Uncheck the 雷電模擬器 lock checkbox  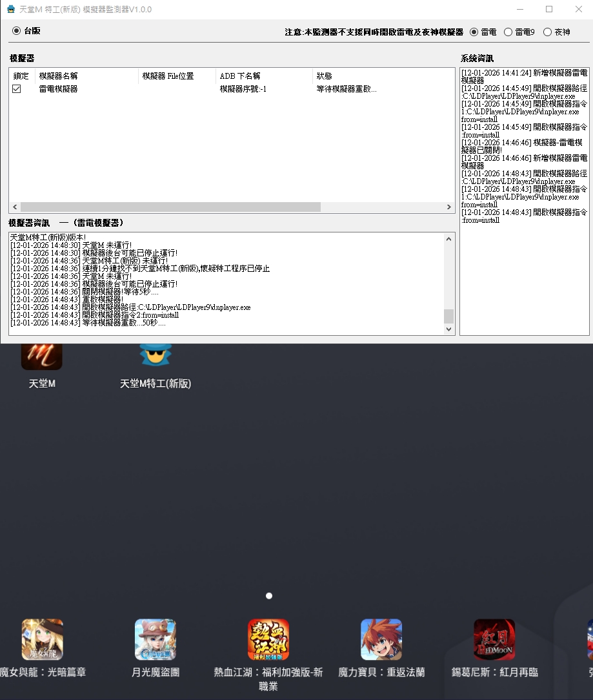click(17, 89)
